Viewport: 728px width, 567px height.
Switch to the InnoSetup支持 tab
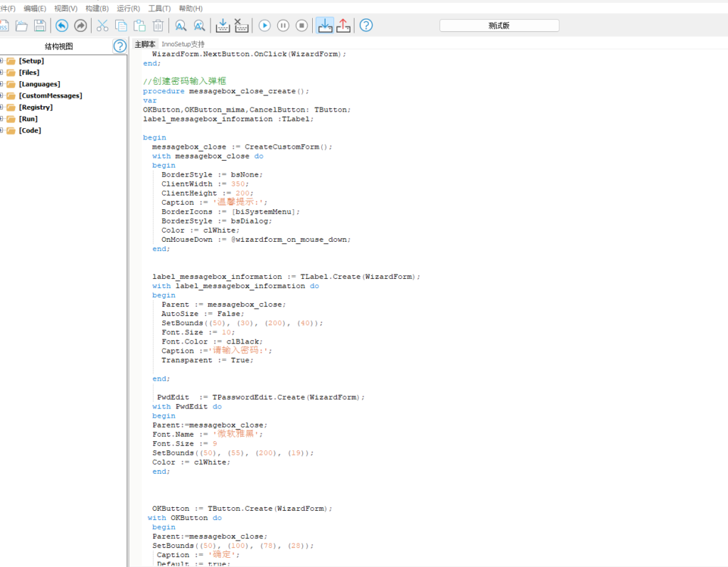pyautogui.click(x=183, y=44)
